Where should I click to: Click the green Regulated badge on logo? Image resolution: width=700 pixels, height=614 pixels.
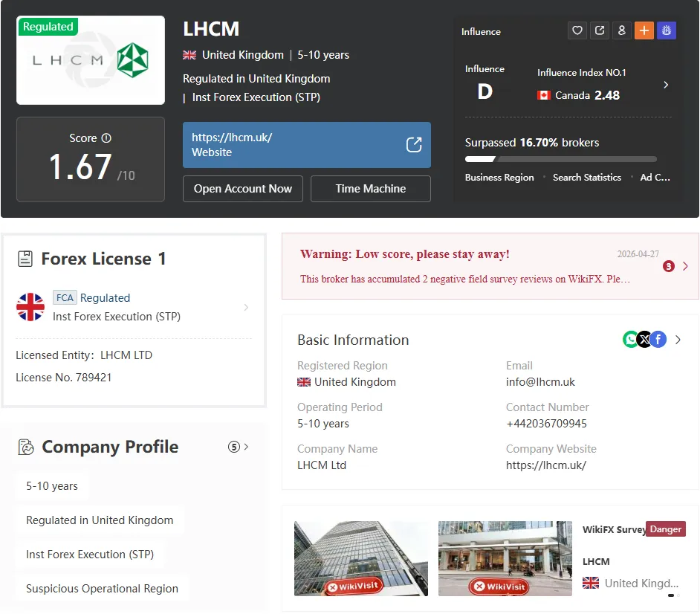pyautogui.click(x=48, y=27)
